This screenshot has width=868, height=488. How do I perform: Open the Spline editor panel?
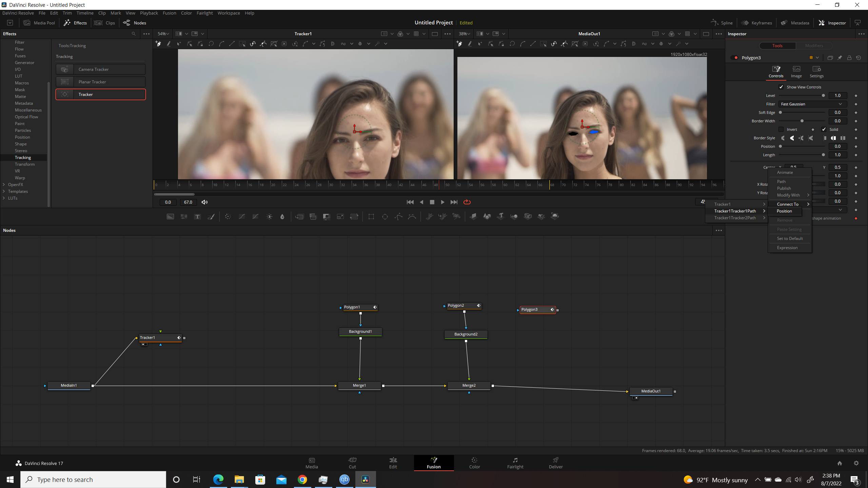click(x=722, y=23)
